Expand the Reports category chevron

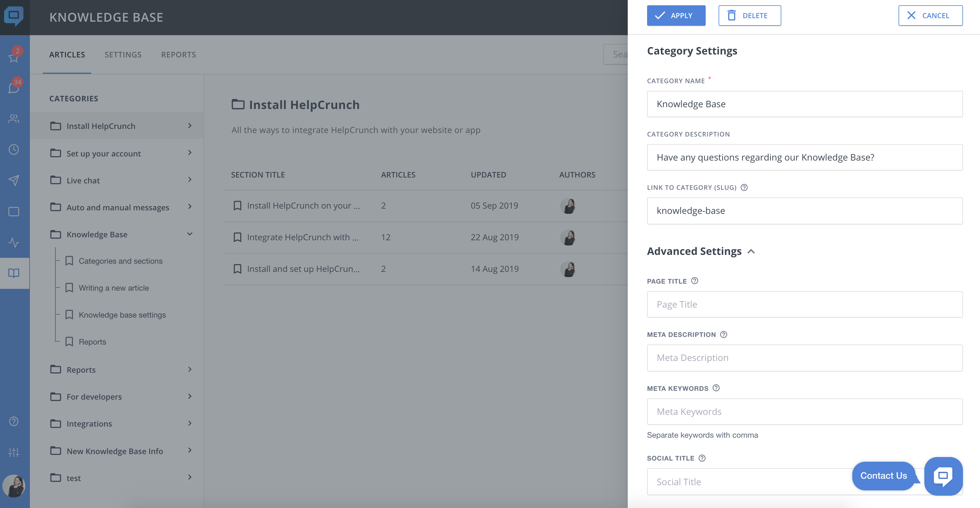pyautogui.click(x=190, y=369)
